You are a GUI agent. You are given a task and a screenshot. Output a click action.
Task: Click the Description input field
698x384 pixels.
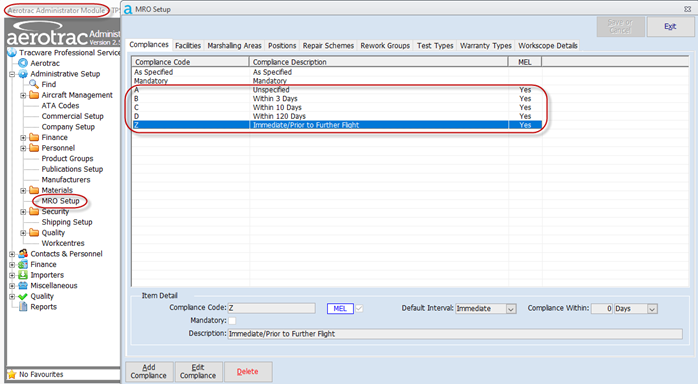click(x=455, y=334)
